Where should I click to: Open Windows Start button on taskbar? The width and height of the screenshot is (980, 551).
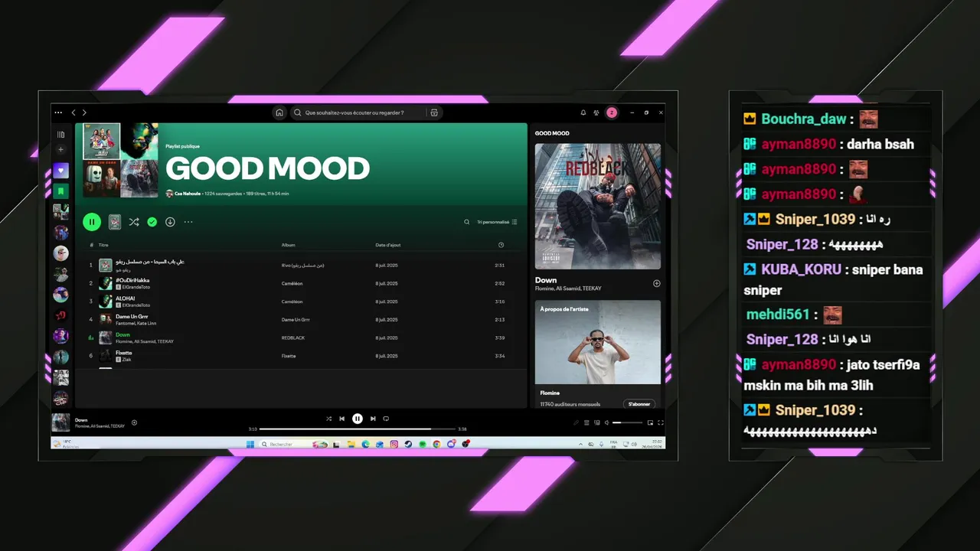(250, 444)
